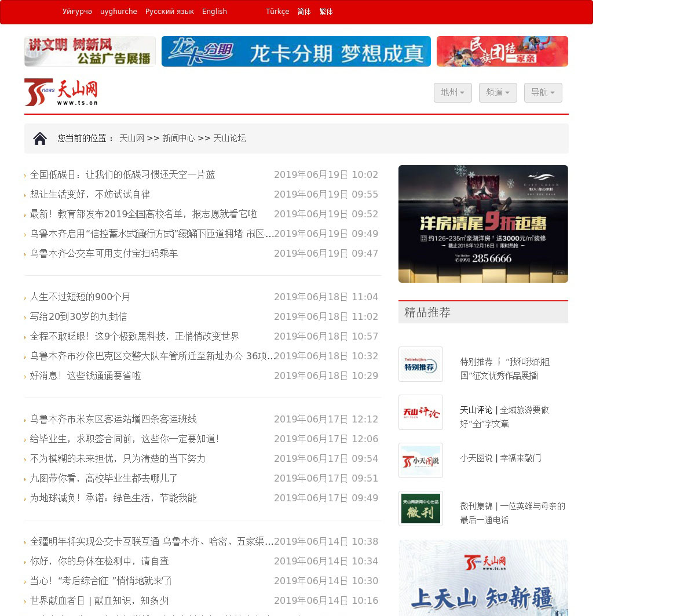Go to 新闻中心 in breadcrumb
The height and width of the screenshot is (616, 695).
(178, 138)
